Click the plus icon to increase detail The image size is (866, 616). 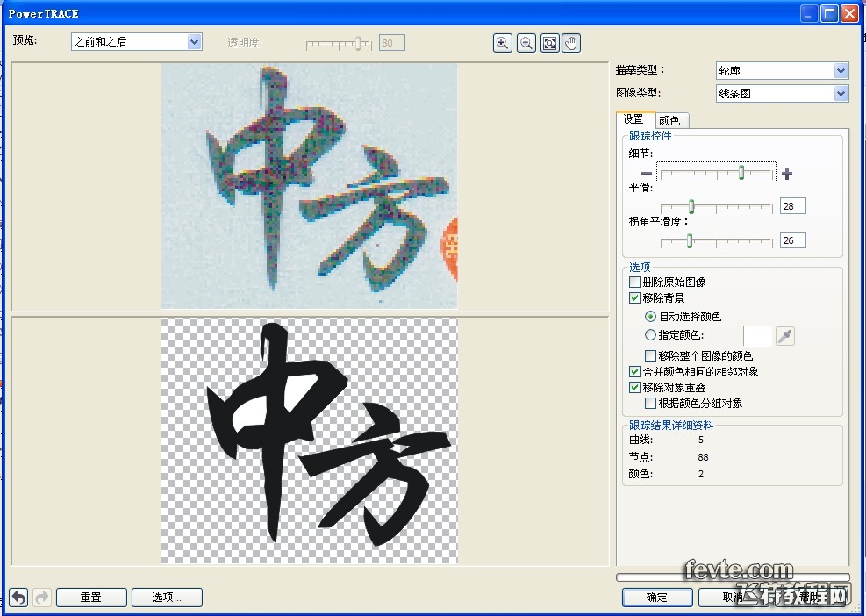[x=787, y=174]
